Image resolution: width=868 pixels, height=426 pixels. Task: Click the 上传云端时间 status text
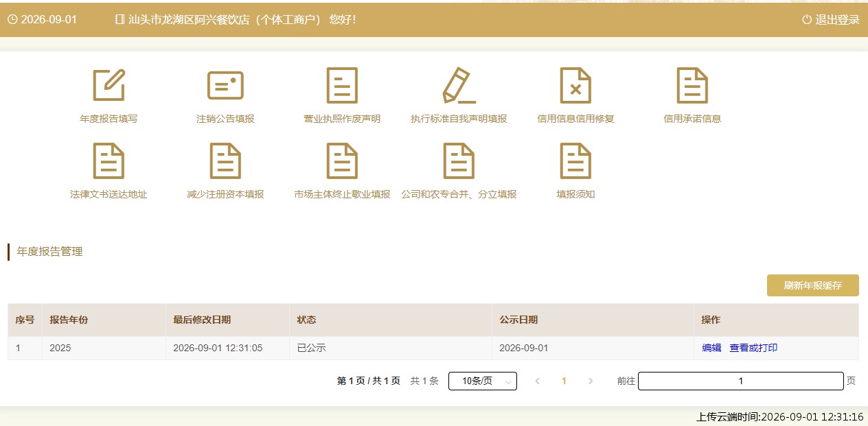point(780,416)
